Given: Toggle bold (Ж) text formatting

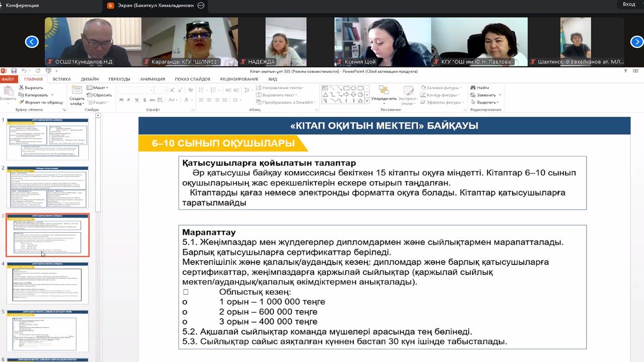Looking at the screenshot, I should point(121,100).
